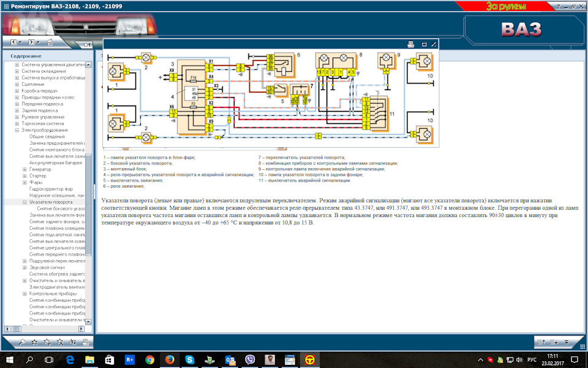Print the diagram from popup toolbar

tap(410, 44)
